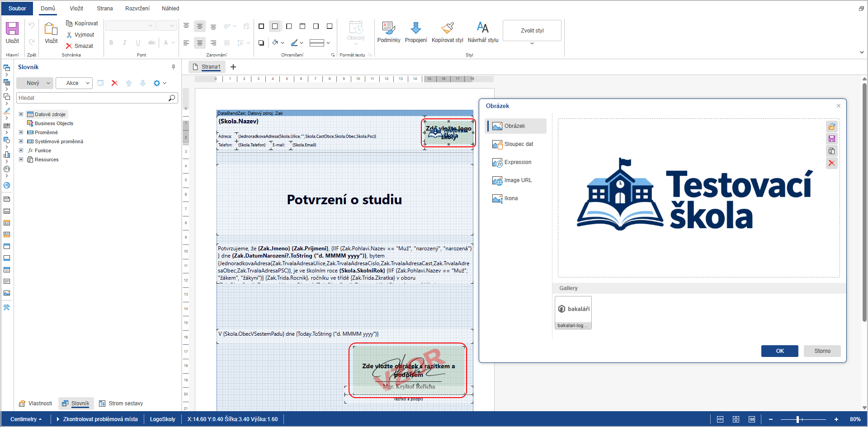Open the Propojení interaction tool
868x427 pixels.
[x=416, y=32]
